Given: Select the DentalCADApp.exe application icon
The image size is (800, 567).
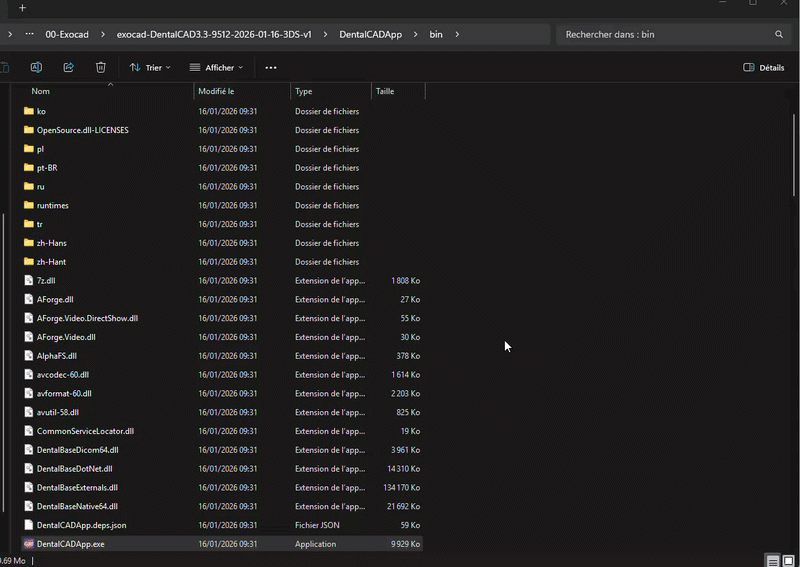Looking at the screenshot, I should click(29, 544).
